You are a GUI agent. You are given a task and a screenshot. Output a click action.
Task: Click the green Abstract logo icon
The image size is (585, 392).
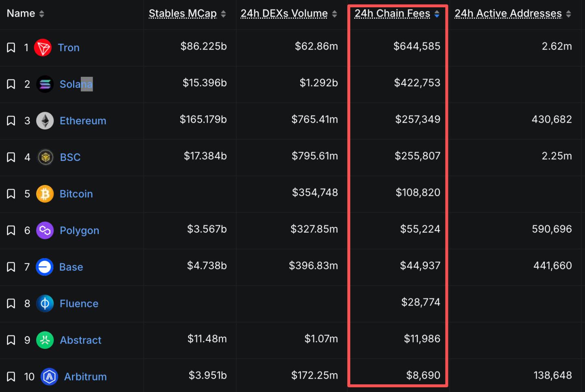[45, 340]
